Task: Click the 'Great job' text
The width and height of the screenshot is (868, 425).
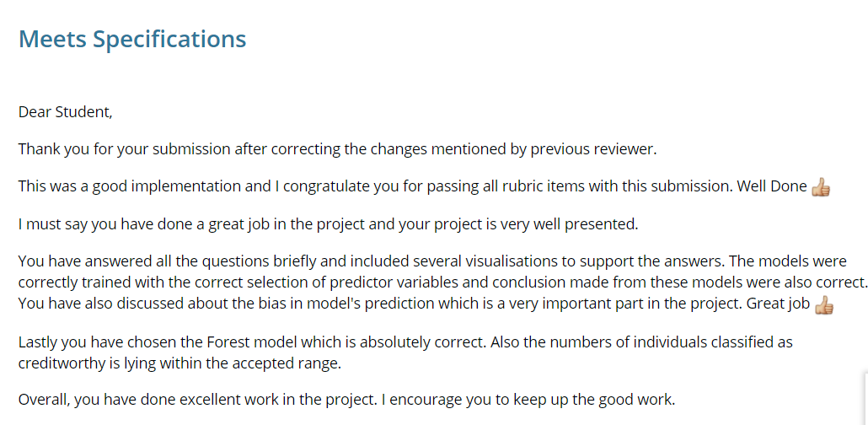Action: coord(778,304)
